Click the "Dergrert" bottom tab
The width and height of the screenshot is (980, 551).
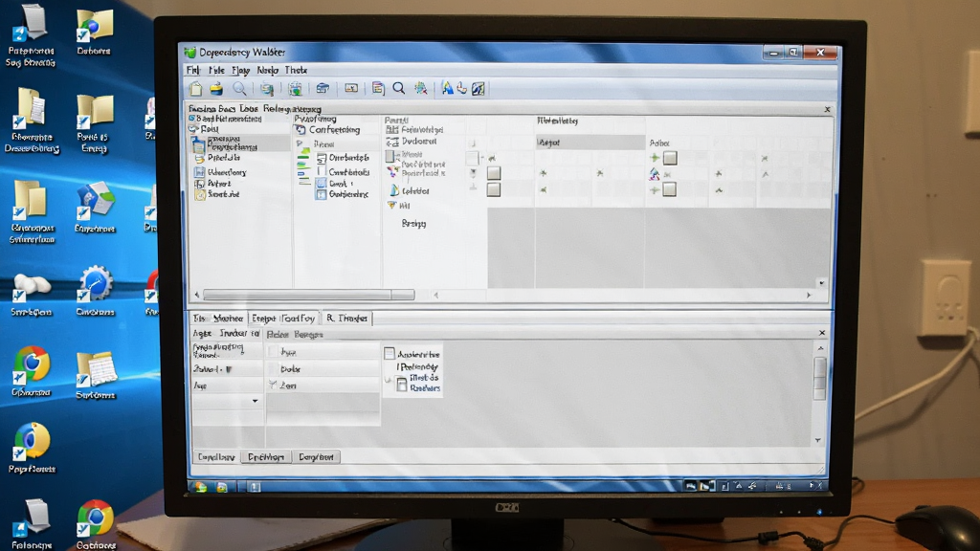(x=316, y=457)
